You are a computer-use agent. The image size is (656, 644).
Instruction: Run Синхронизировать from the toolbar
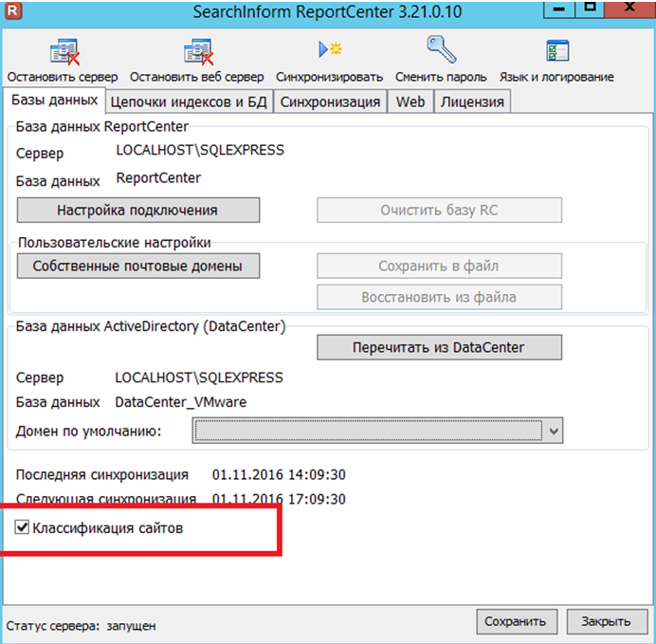[330, 49]
